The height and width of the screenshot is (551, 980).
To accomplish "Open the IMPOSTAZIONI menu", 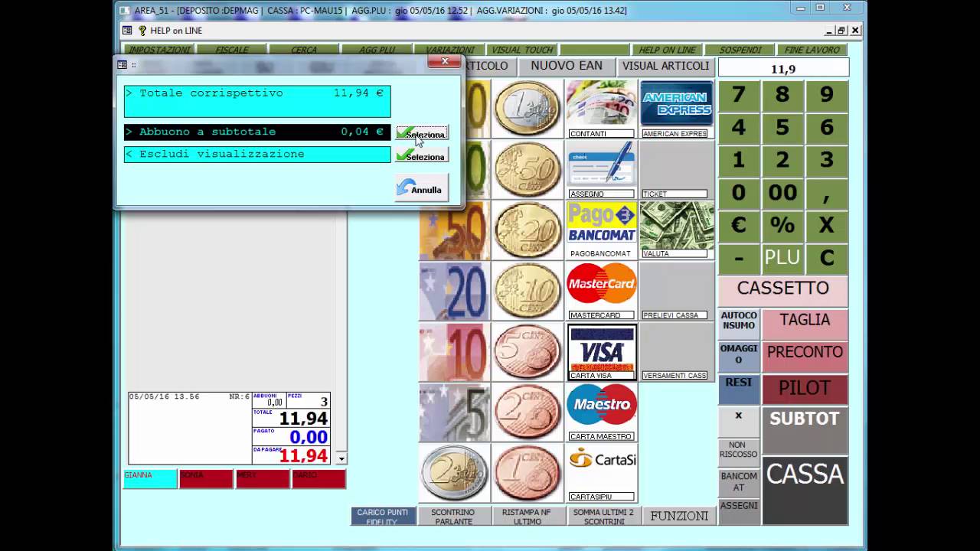I will click(159, 50).
